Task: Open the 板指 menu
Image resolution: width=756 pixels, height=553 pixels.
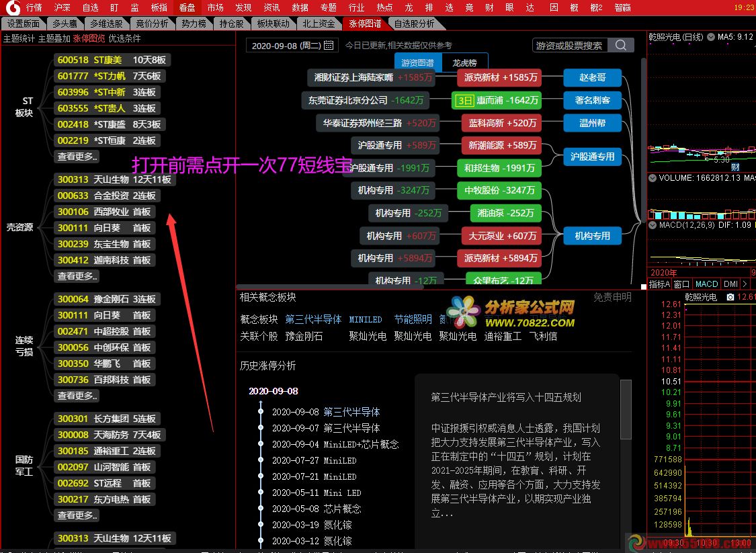Action: coord(159,7)
